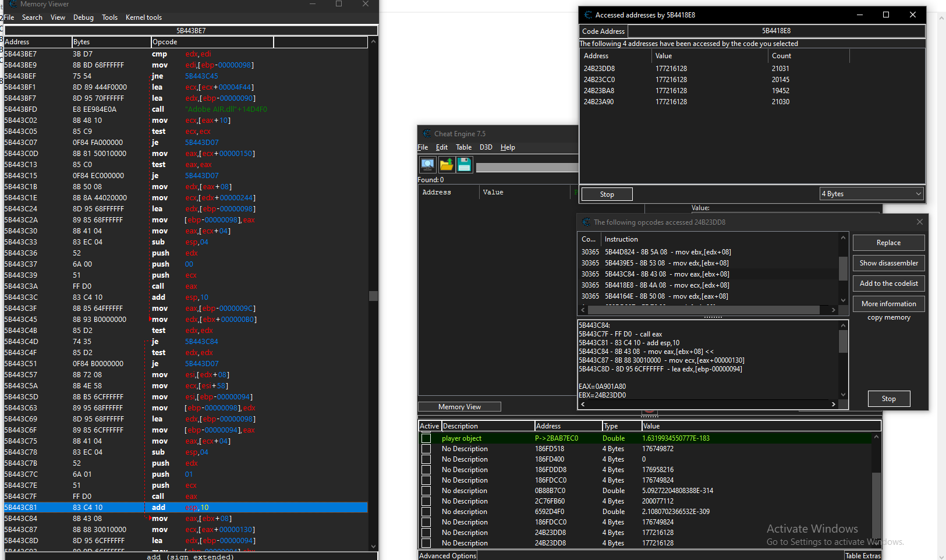Viewport: 946px width, 560px height.
Task: Click the Description column header
Action: (x=487, y=426)
